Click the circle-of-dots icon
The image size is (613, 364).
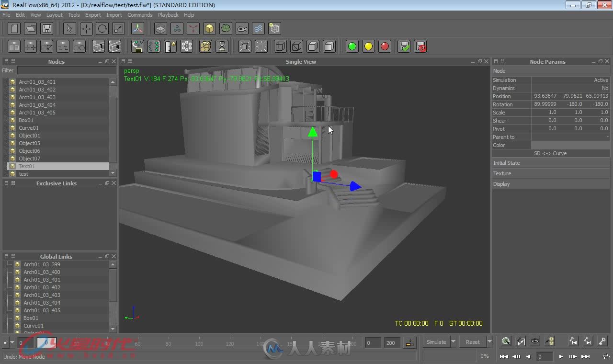tap(187, 46)
